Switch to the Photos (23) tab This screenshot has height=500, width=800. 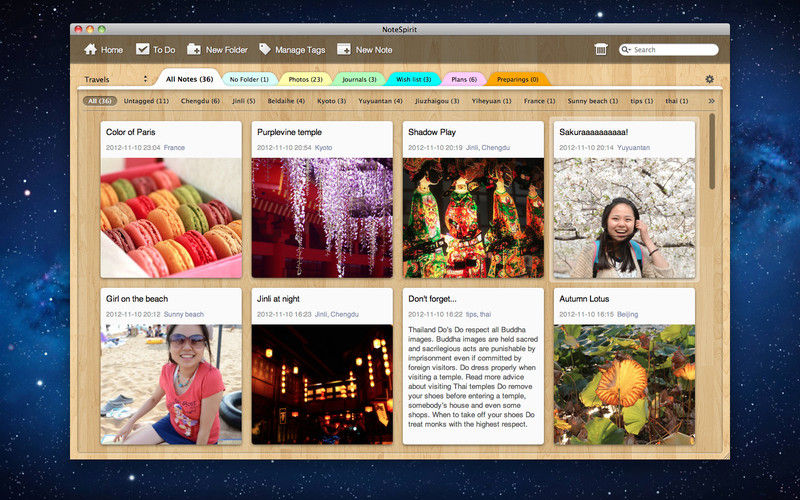point(305,80)
